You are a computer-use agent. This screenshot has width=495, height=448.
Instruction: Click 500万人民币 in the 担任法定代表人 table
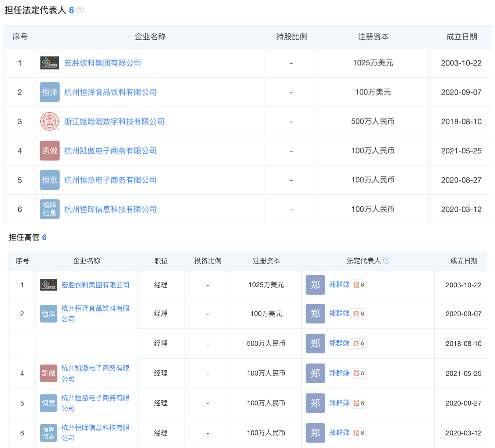[x=373, y=121]
